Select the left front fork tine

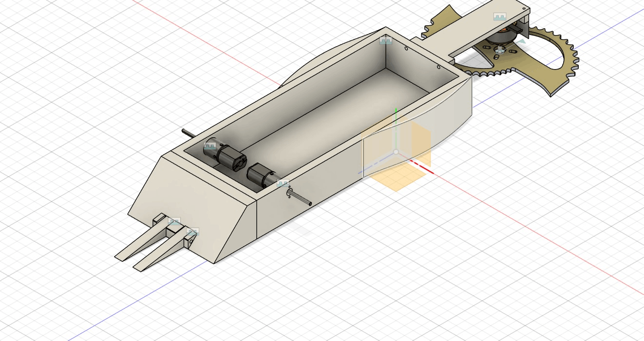click(x=136, y=246)
